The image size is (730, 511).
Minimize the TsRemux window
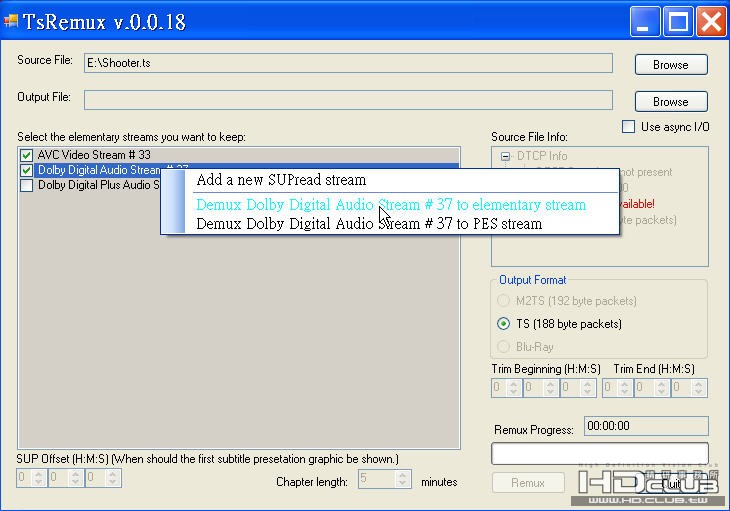pos(645,21)
